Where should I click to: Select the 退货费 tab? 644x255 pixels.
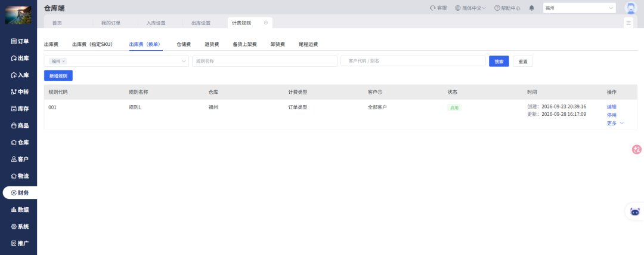tap(212, 44)
